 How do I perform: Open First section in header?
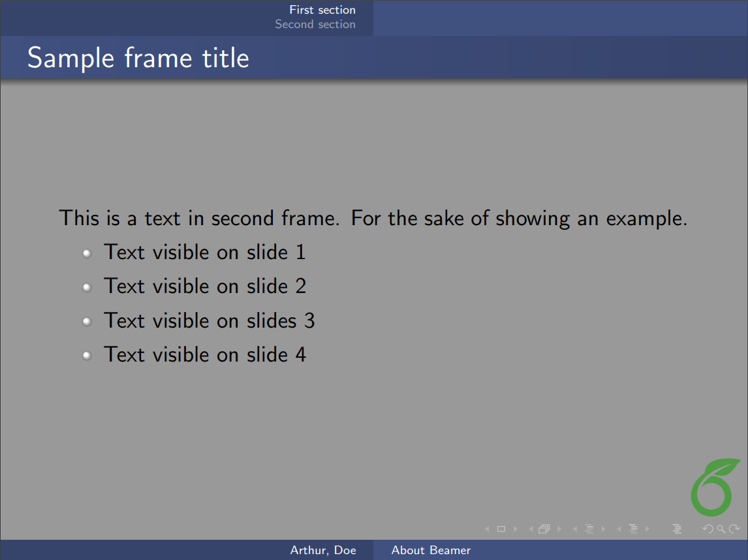(x=322, y=10)
